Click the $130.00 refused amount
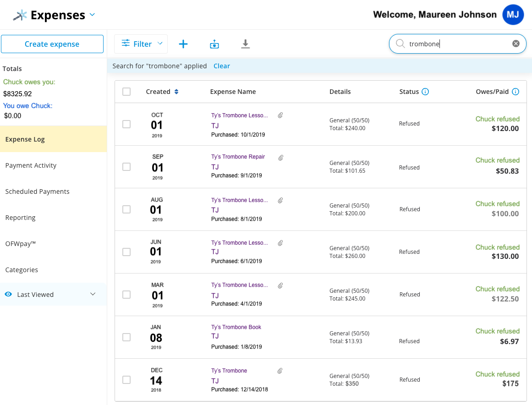Screen dimensions: 532x405 point(505,257)
